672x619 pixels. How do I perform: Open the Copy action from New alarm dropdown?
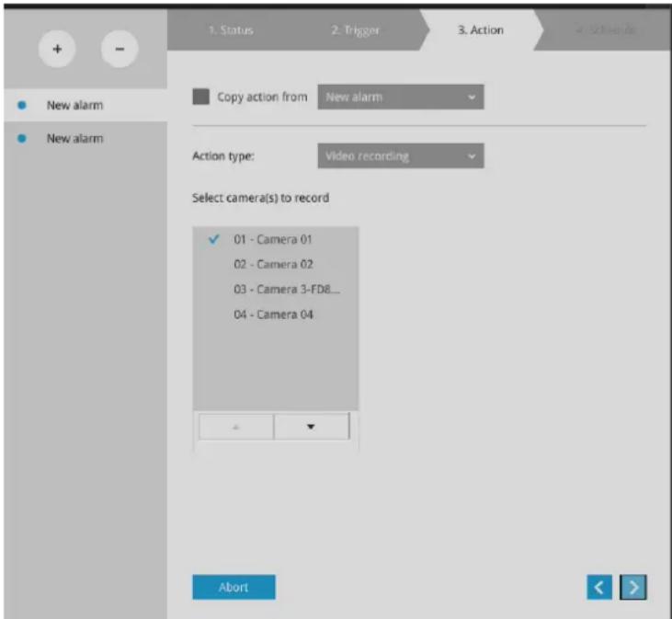coord(401,97)
